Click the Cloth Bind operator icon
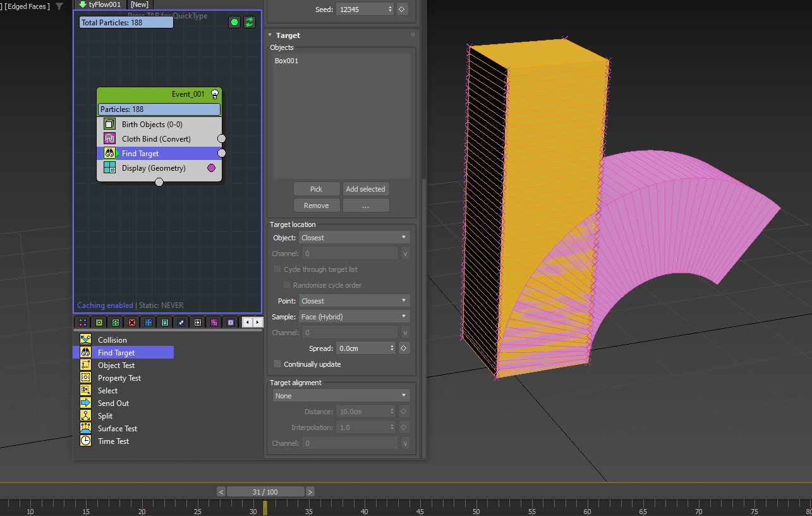The height and width of the screenshot is (516, 812). [x=109, y=139]
